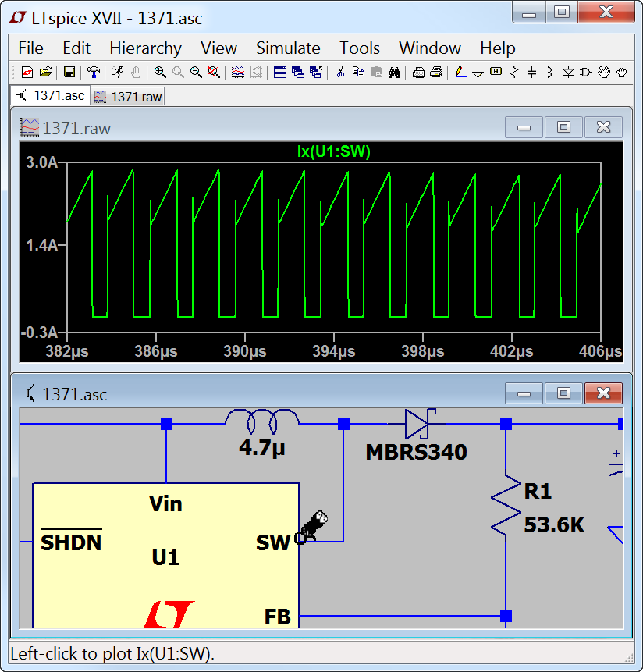This screenshot has width=643, height=672.
Task: Click the Find binoculars icon
Action: (394, 73)
